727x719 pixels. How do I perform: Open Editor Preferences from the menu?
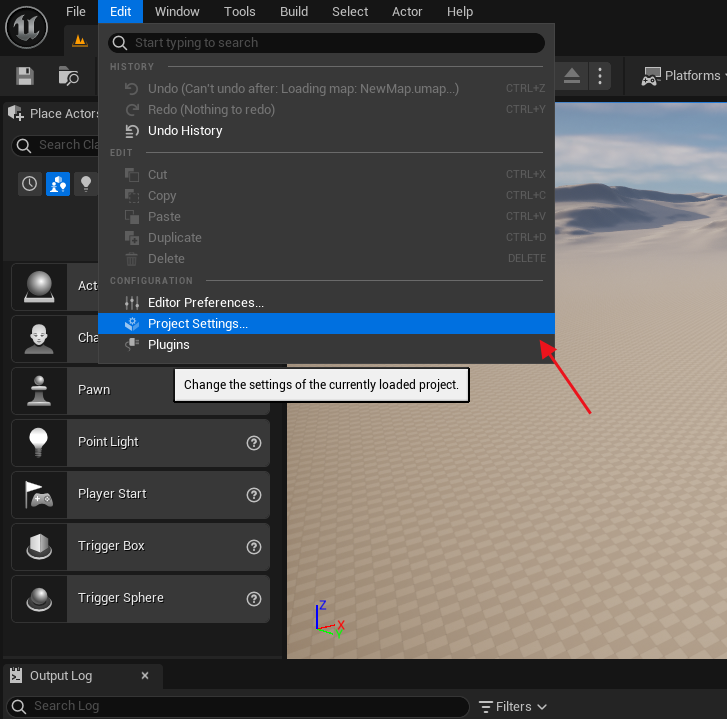[x=205, y=302]
